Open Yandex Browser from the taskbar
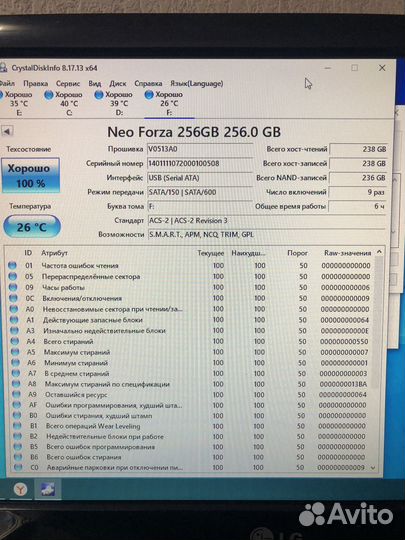The image size is (405, 540). click(21, 489)
